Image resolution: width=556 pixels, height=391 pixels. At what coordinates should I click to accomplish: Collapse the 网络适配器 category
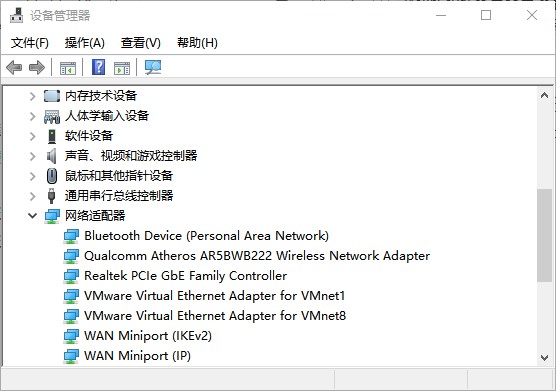33,216
